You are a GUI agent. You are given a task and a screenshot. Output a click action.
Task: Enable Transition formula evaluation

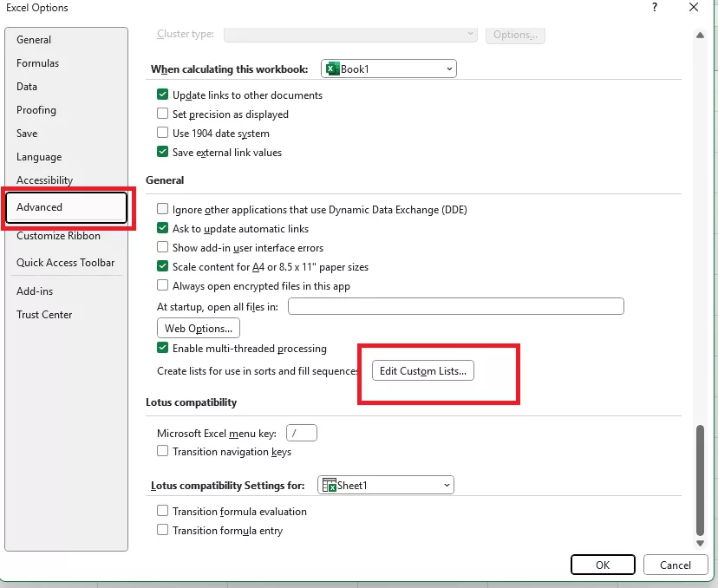[162, 510]
